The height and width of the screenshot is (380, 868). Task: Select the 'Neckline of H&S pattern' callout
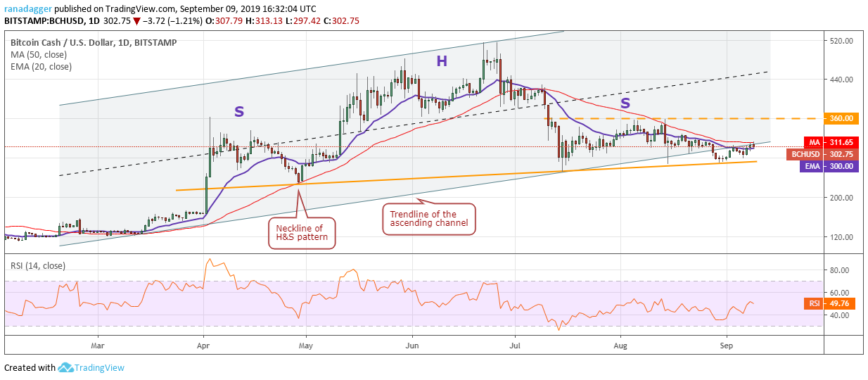301,234
